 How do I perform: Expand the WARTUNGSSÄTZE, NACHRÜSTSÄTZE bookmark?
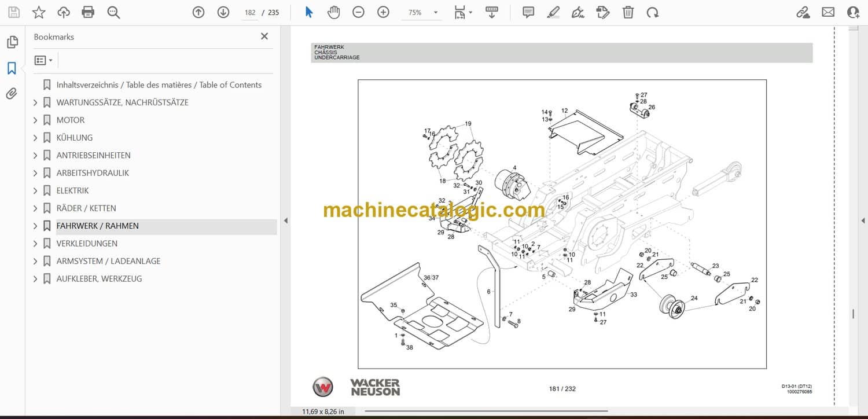pos(35,102)
